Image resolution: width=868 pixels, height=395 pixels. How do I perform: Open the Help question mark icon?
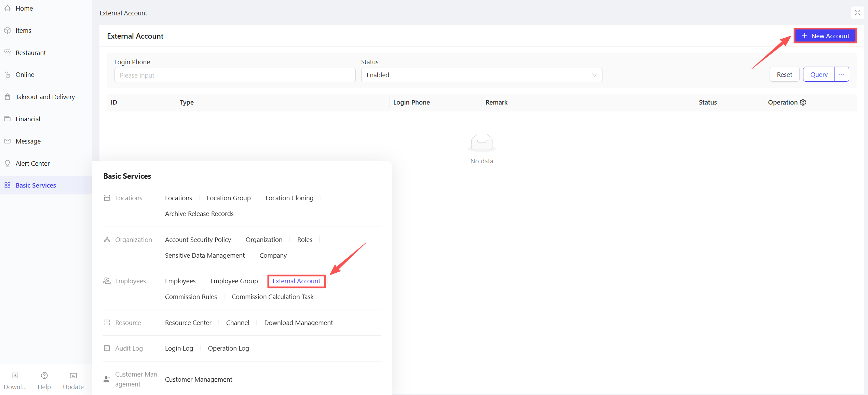point(44,376)
